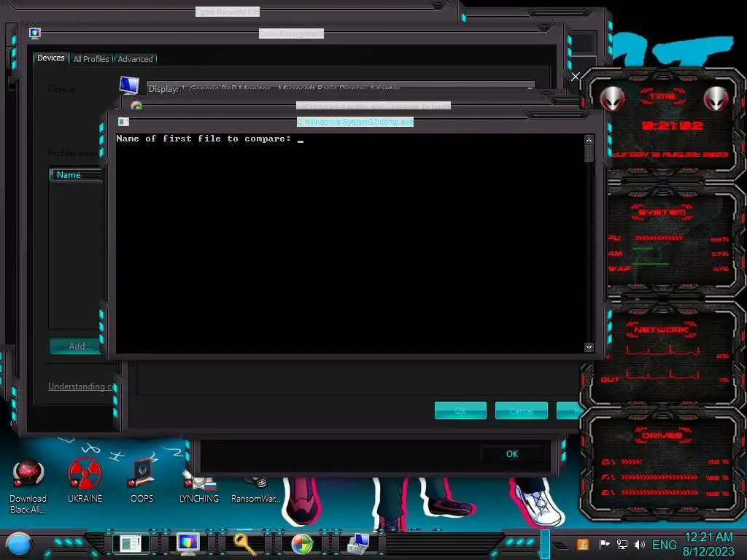This screenshot has width=747, height=560.
Task: Click the volume speaker tray icon
Action: (x=639, y=544)
